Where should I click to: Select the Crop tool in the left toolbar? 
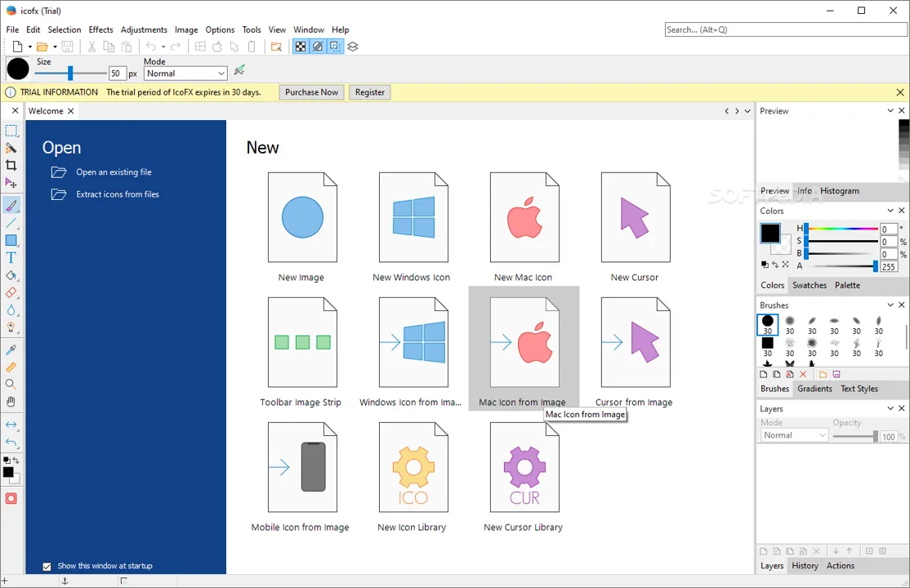pos(11,166)
